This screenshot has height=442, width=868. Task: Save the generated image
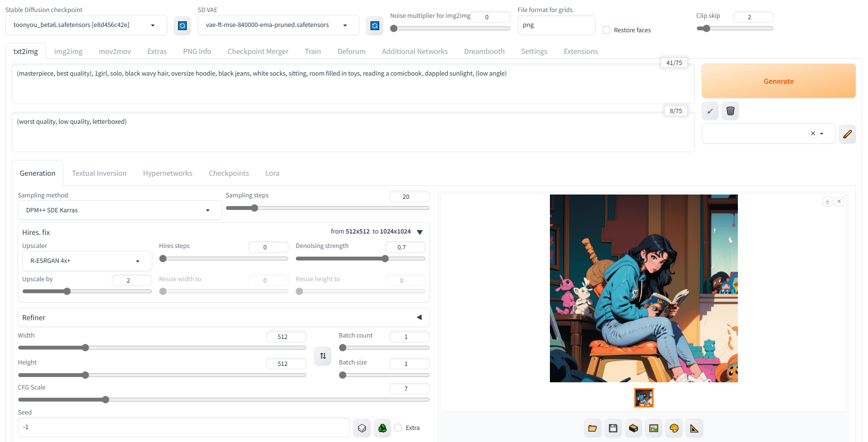coord(613,428)
